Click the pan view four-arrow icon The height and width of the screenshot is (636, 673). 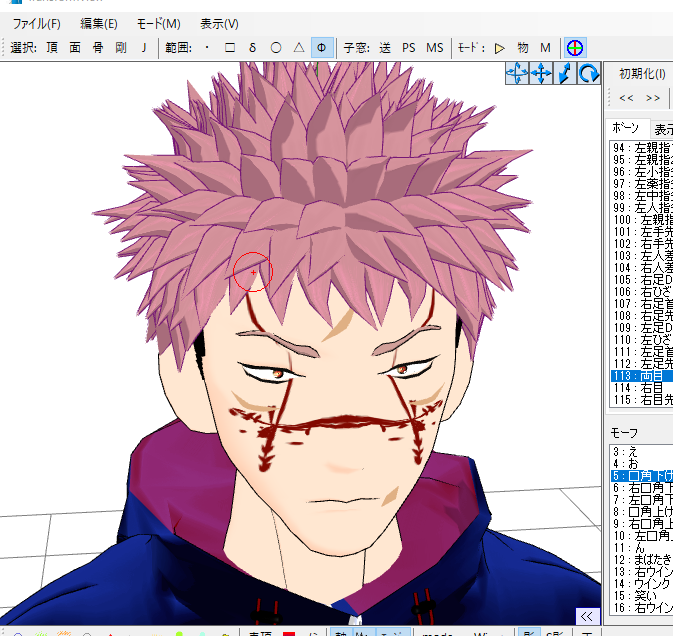(x=541, y=73)
